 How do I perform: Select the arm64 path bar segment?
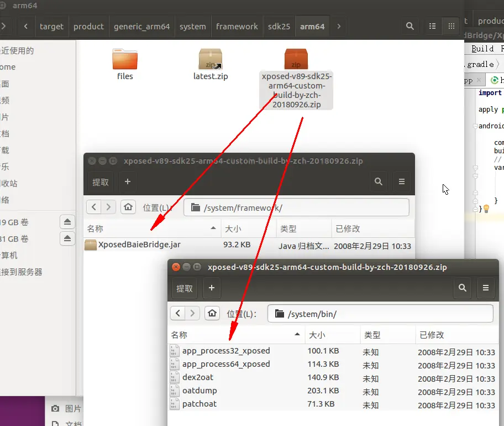[312, 27]
